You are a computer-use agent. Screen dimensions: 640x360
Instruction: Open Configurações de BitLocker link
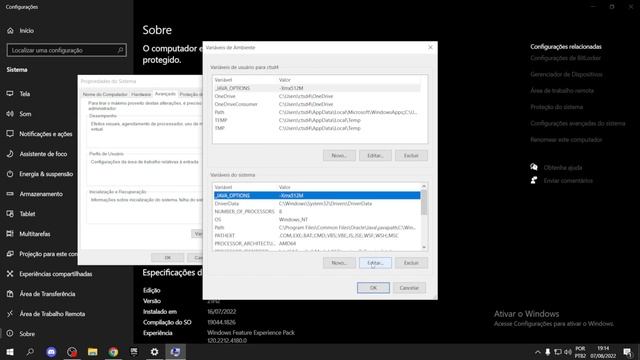[565, 58]
